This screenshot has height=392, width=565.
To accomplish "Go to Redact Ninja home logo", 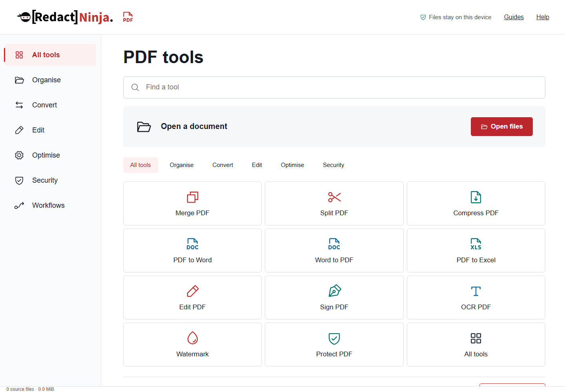I will tap(65, 17).
